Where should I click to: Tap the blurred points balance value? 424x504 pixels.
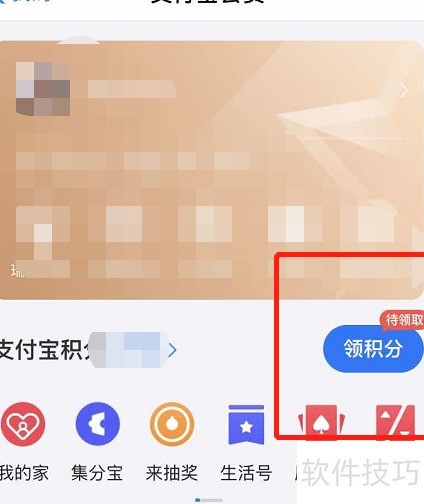[x=128, y=350]
